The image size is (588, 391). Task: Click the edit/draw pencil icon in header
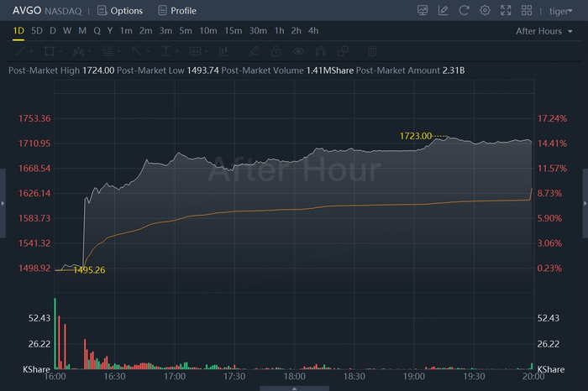[443, 11]
